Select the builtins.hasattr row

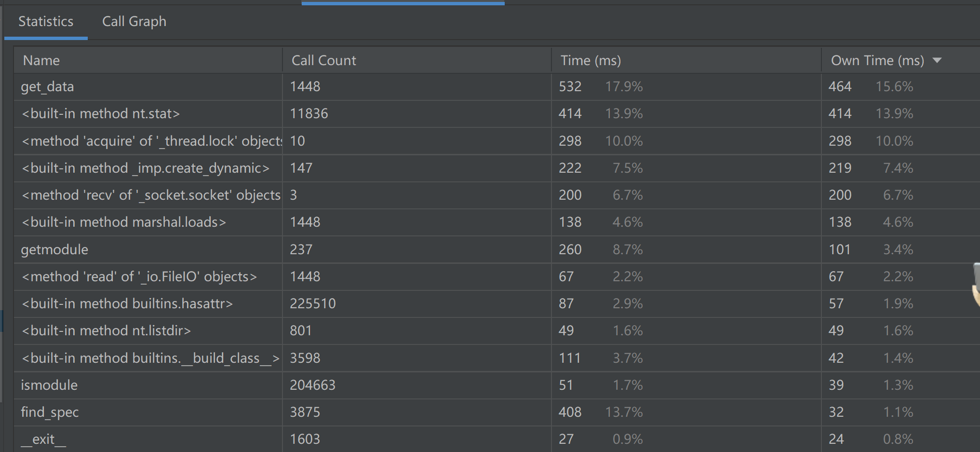coord(127,304)
